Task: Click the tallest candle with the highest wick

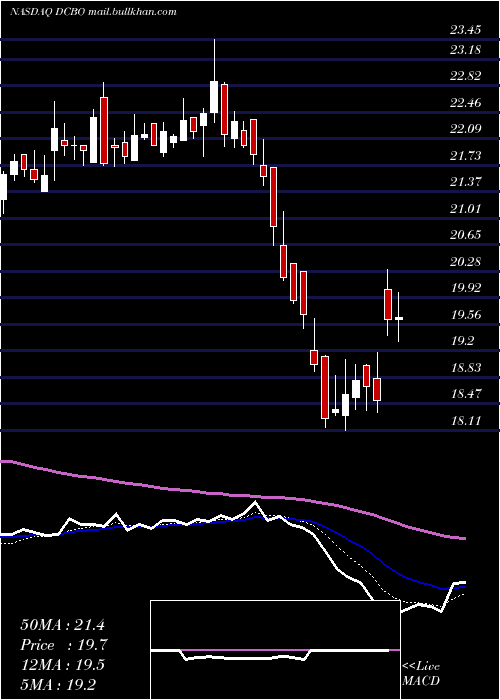Action: pos(214,81)
